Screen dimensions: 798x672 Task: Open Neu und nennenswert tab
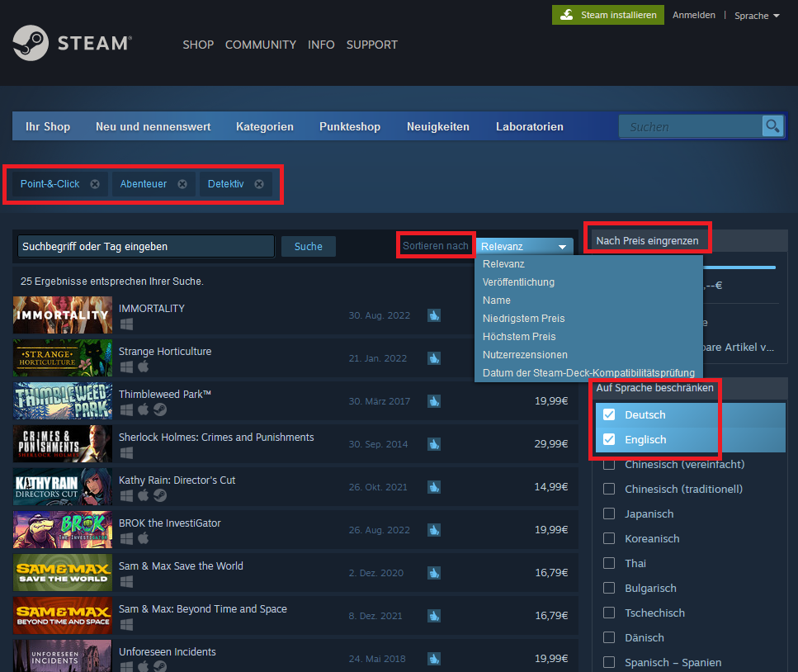153,127
